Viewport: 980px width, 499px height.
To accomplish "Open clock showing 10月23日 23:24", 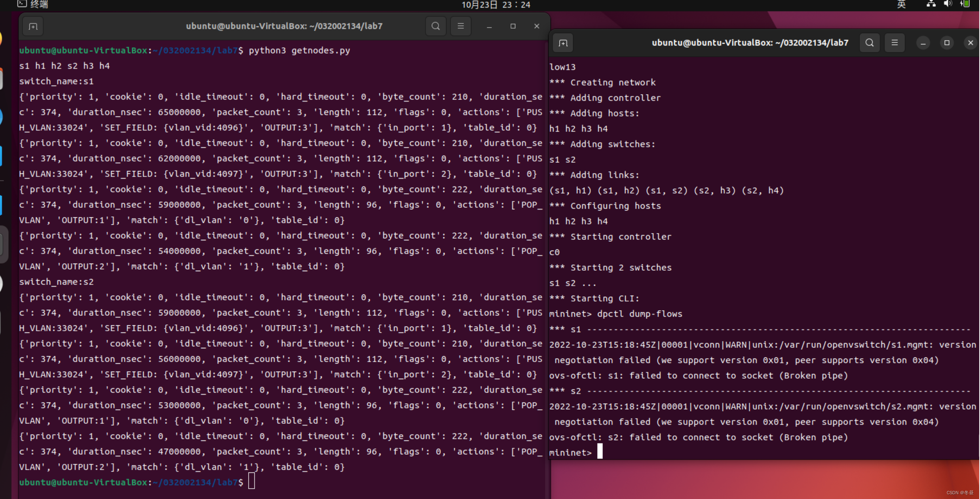I will click(496, 5).
